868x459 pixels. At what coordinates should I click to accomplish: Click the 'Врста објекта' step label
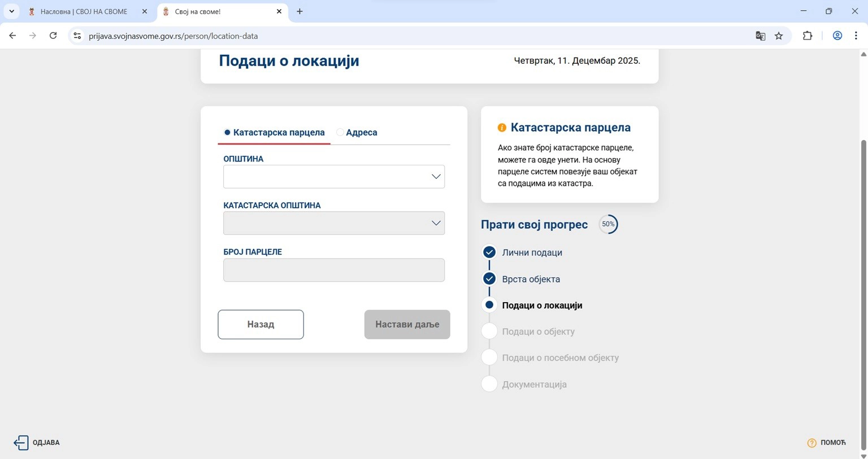pos(531,279)
